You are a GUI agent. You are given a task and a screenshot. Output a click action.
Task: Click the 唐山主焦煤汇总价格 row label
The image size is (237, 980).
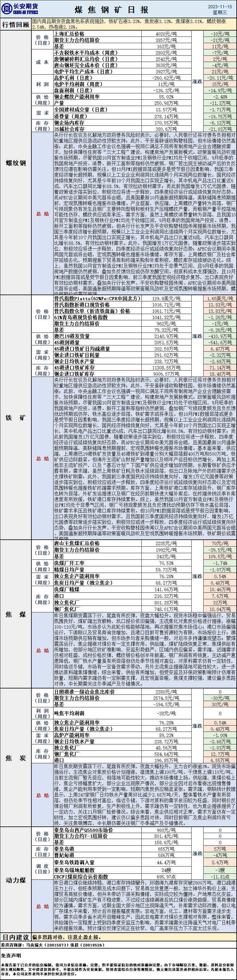coord(77,543)
